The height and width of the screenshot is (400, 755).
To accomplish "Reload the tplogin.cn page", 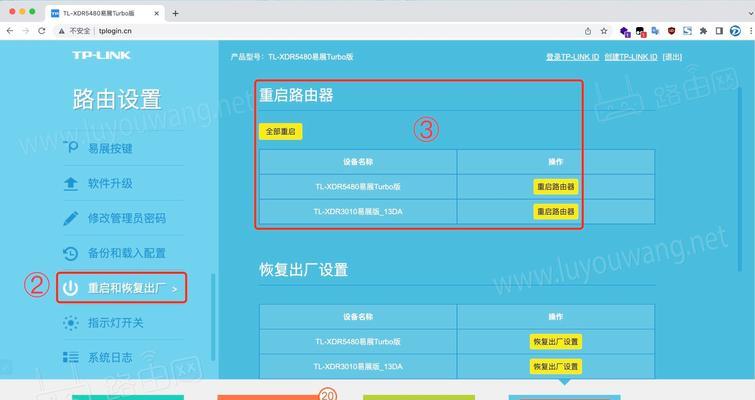I will point(42,31).
